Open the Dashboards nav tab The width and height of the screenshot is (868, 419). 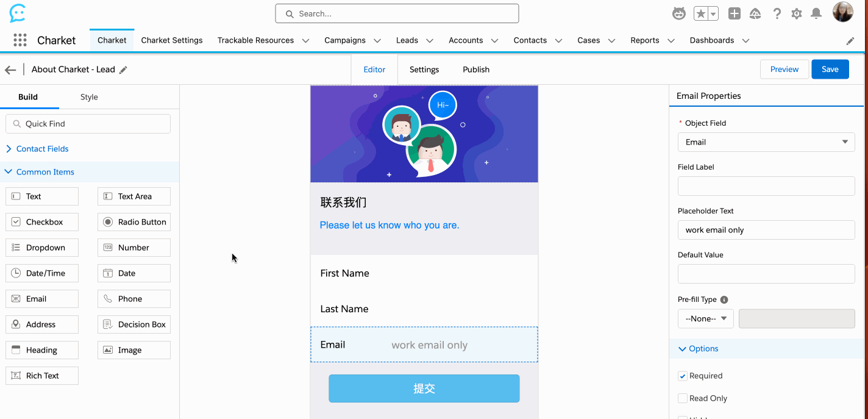click(711, 40)
